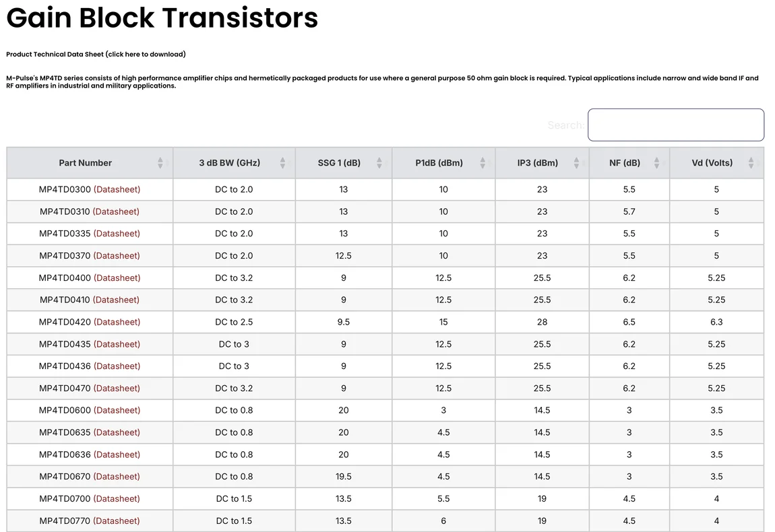Open the MP4TD0700 Datasheet link
Screen dimensions: 775x532
[x=117, y=499]
